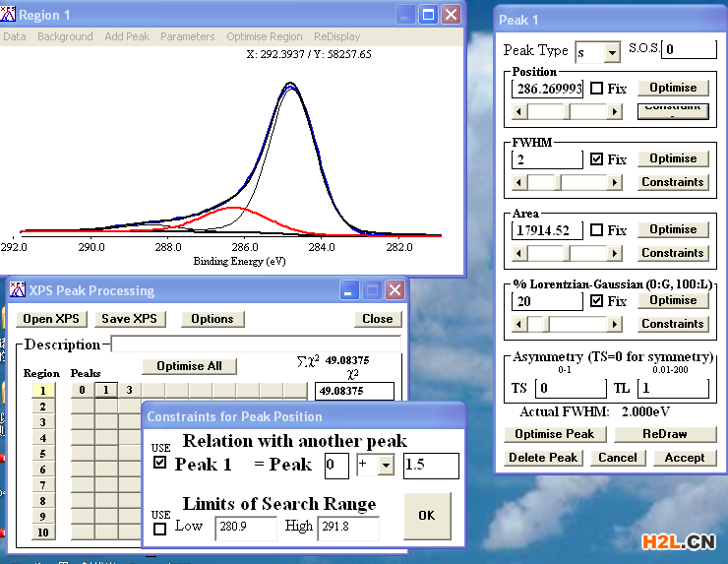Toggle USE checkbox for peak relation
The width and height of the screenshot is (728, 564).
pos(159,463)
